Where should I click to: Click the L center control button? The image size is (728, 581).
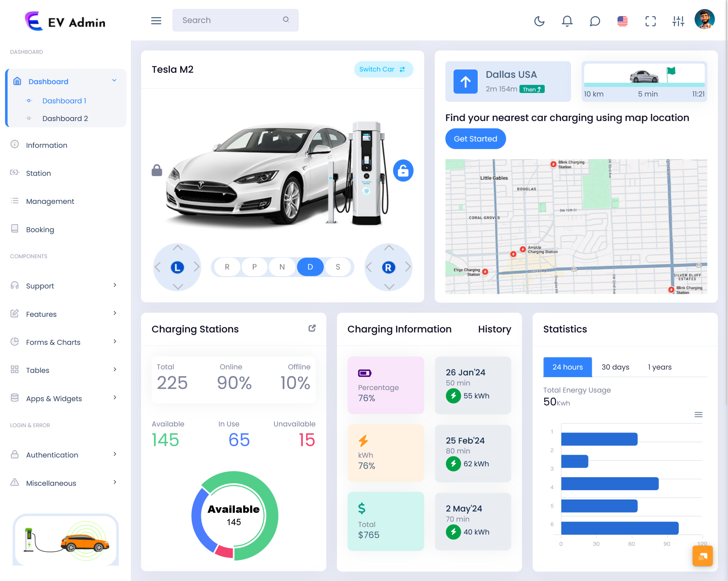[x=177, y=267]
